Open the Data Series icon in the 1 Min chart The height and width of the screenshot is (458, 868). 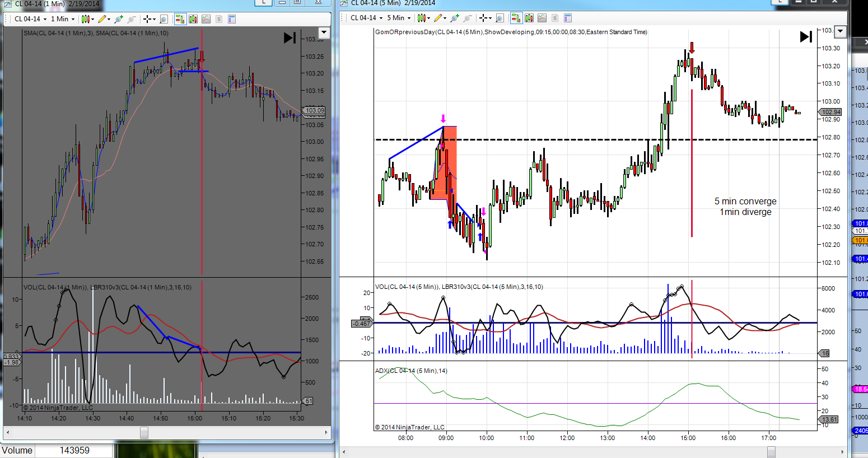(193, 19)
